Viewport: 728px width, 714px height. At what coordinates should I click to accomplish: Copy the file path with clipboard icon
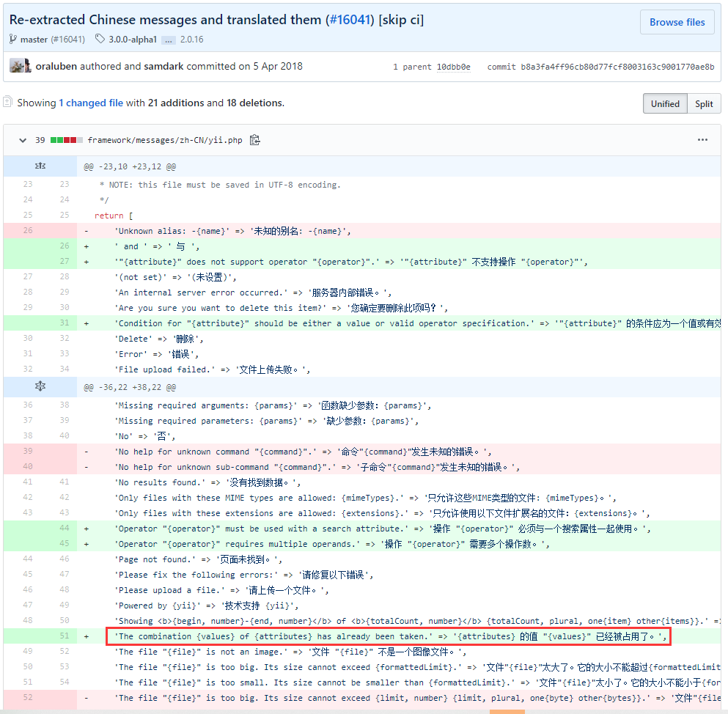[255, 140]
